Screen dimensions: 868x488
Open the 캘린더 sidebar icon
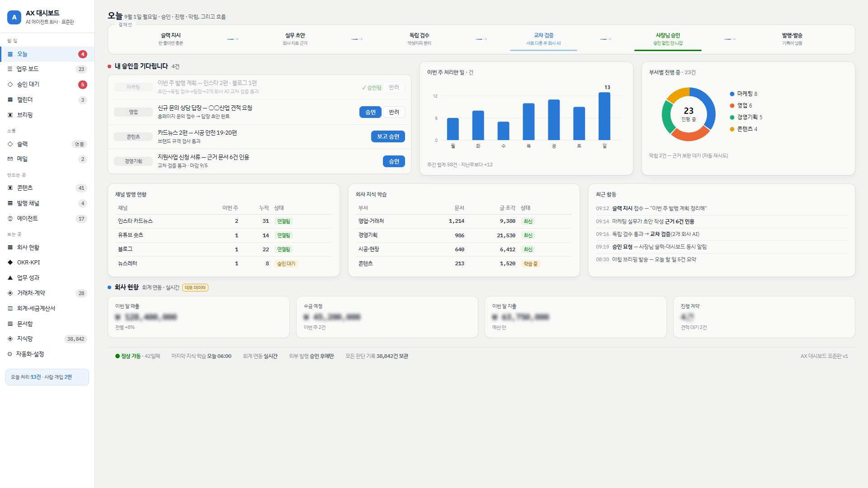coord(10,100)
